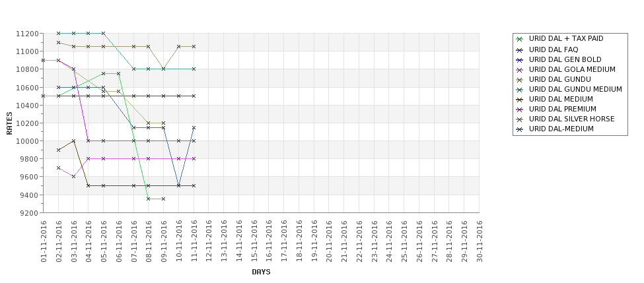644x283 pixels.
Task: Click the 11000 rate axis label
Action: (28, 51)
